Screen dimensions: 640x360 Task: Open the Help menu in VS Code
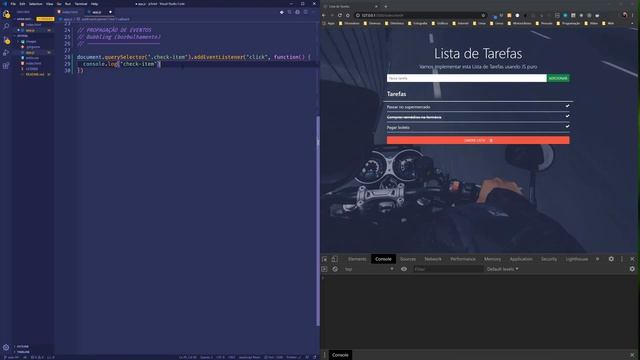click(94, 4)
